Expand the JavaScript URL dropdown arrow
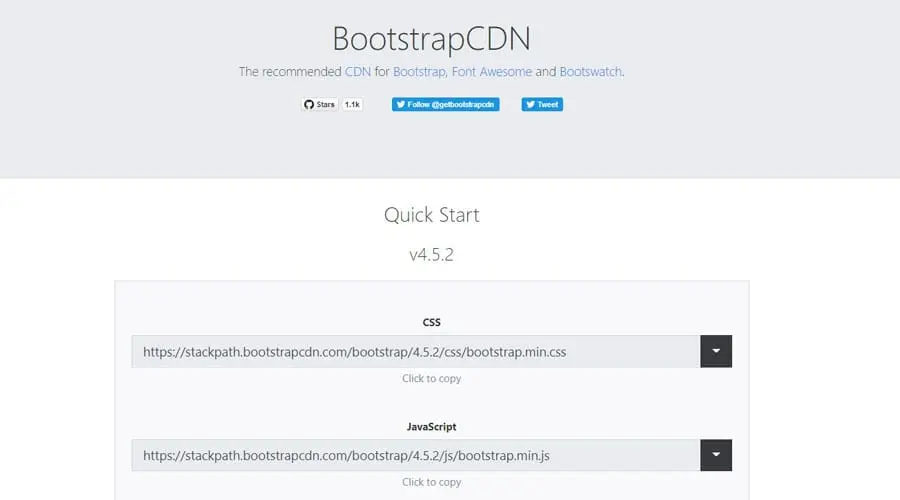The image size is (900, 500). click(x=716, y=455)
